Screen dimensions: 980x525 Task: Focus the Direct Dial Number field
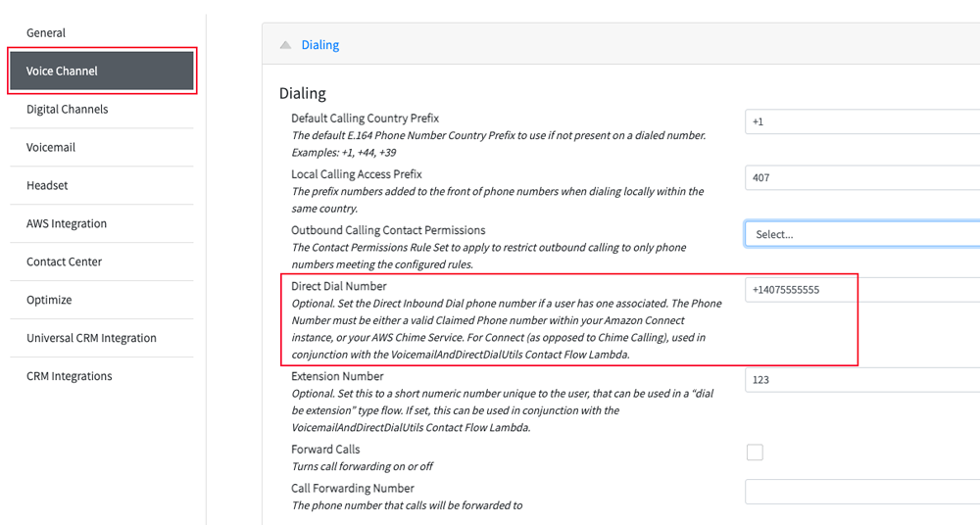pos(862,290)
